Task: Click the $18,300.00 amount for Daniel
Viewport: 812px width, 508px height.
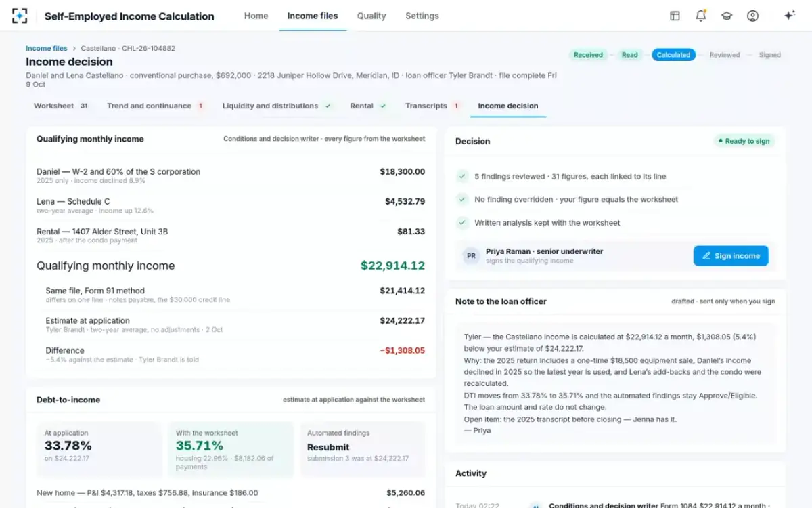Action: [403, 172]
